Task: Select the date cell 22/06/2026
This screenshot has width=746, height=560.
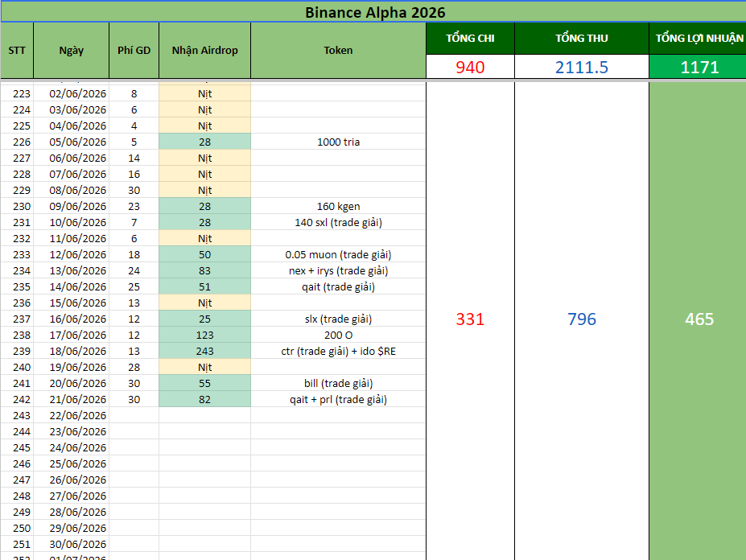Action: coord(72,415)
